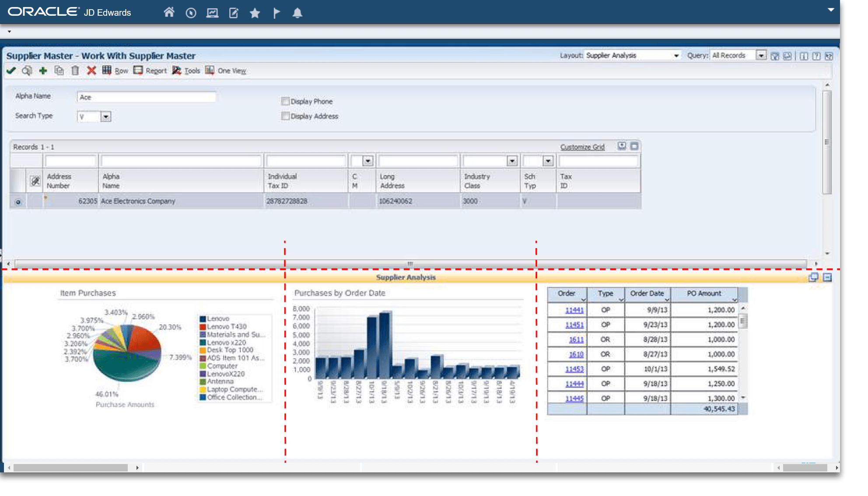Viewport: 868px width, 496px height.
Task: Click the attachment paperclip icon in grid header
Action: [x=35, y=181]
